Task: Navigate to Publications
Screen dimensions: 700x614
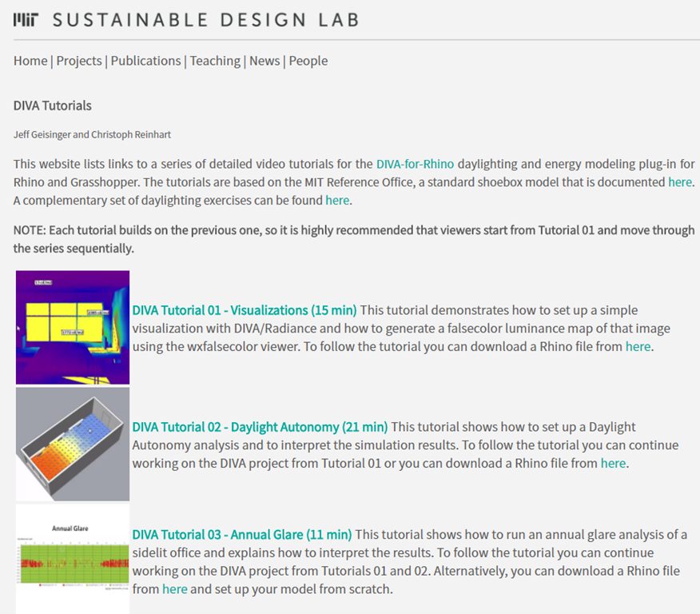Action: tap(145, 61)
